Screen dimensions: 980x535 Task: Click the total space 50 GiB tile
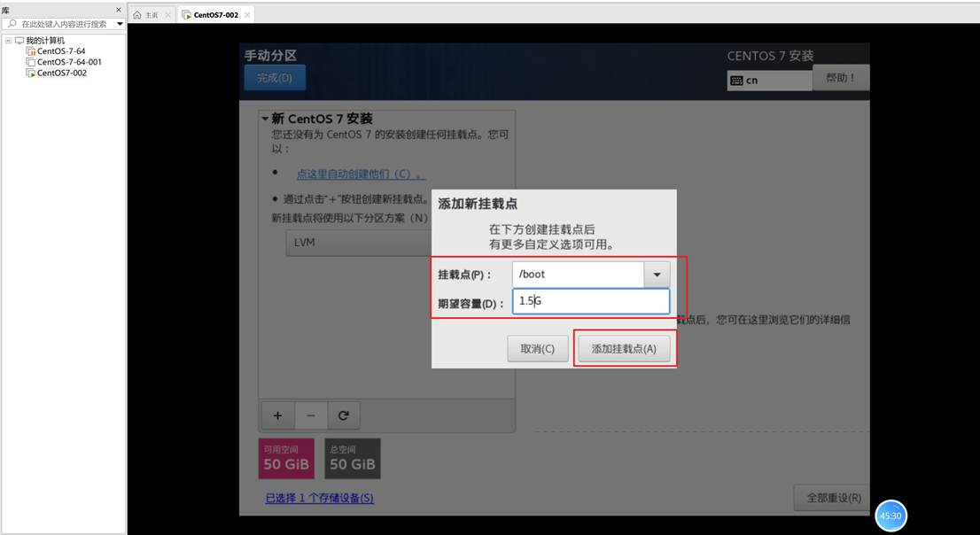point(353,459)
